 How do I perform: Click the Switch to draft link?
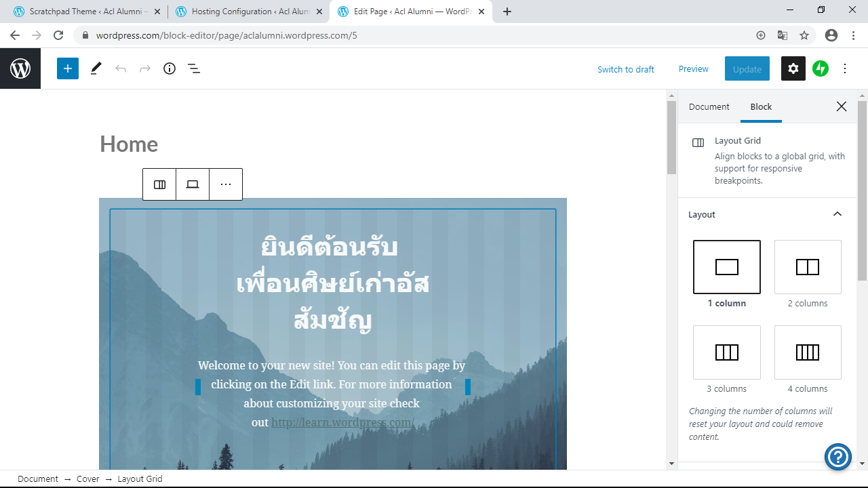625,69
